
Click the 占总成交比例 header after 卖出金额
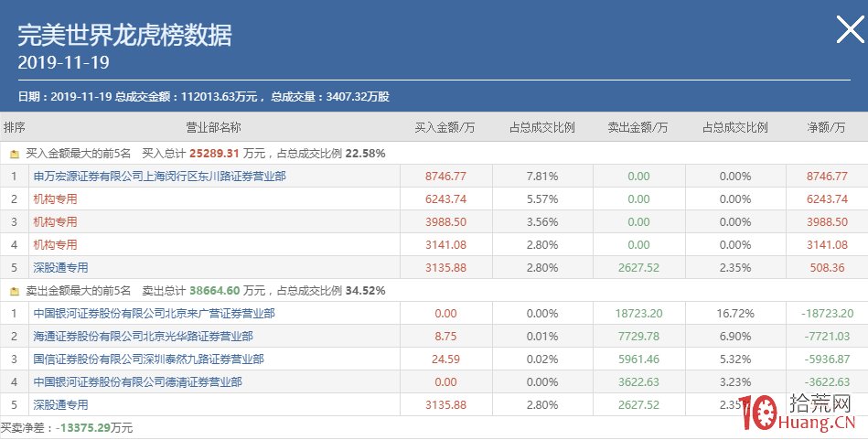point(735,127)
